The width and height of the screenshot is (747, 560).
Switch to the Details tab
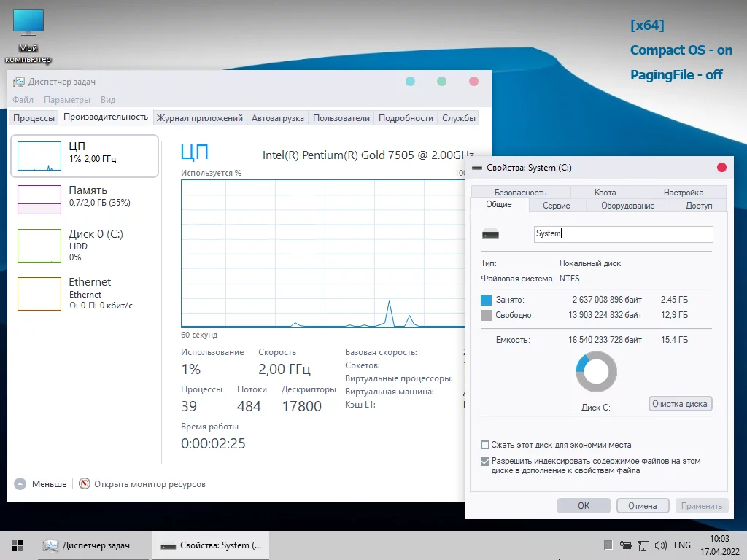[406, 118]
